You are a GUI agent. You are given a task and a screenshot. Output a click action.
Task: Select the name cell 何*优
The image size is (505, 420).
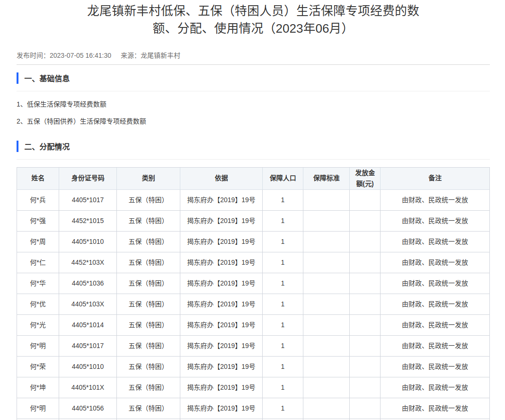tap(38, 304)
